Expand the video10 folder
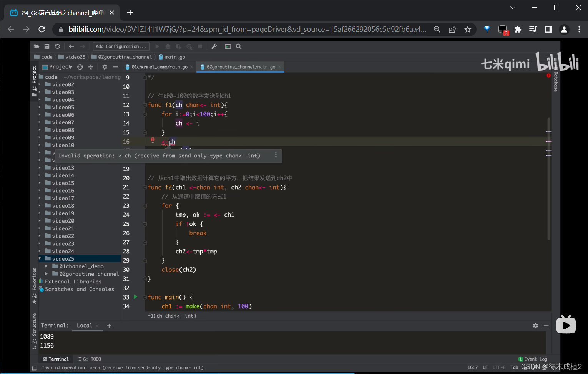The width and height of the screenshot is (588, 374). (x=40, y=145)
